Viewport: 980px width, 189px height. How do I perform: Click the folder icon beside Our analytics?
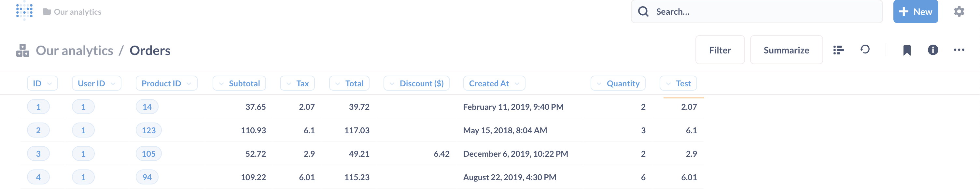(x=47, y=11)
